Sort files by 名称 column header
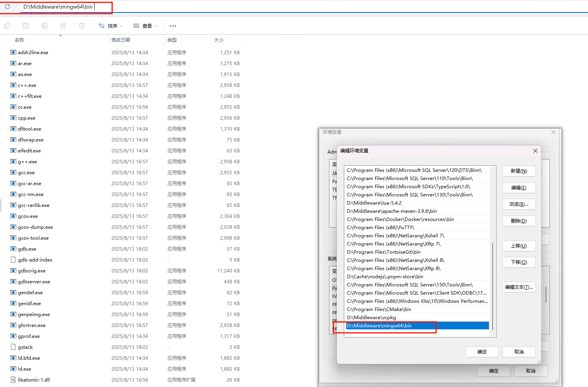This screenshot has width=588, height=387. pyautogui.click(x=19, y=40)
